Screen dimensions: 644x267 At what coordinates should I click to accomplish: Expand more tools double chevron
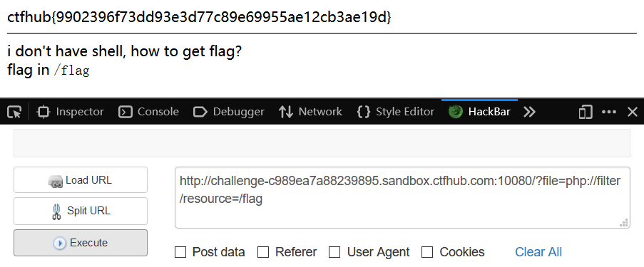pyautogui.click(x=529, y=112)
